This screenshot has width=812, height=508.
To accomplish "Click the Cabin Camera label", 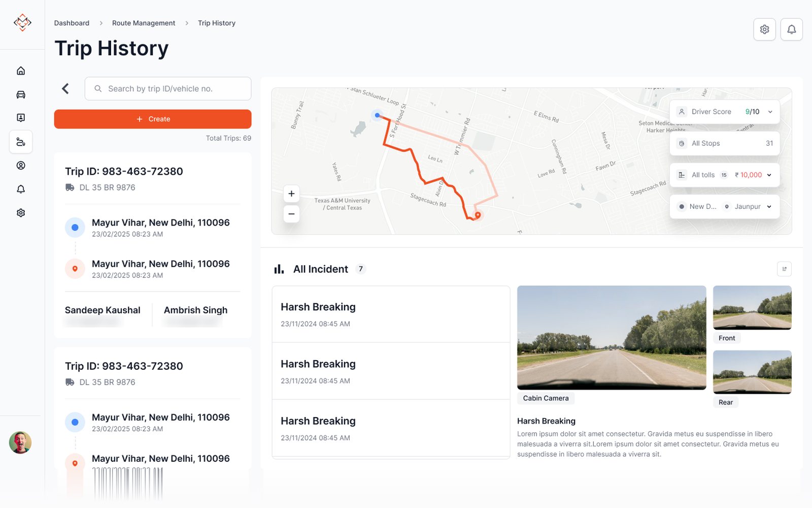I will pos(546,398).
